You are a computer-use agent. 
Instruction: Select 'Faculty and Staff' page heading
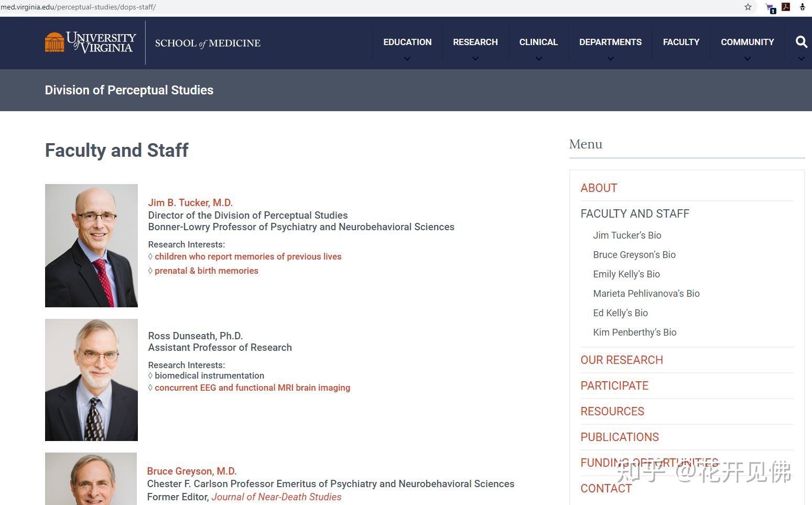[116, 151]
